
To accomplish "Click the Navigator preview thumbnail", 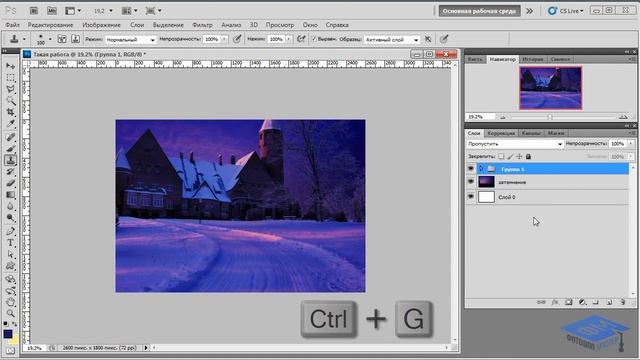I will pos(550,88).
